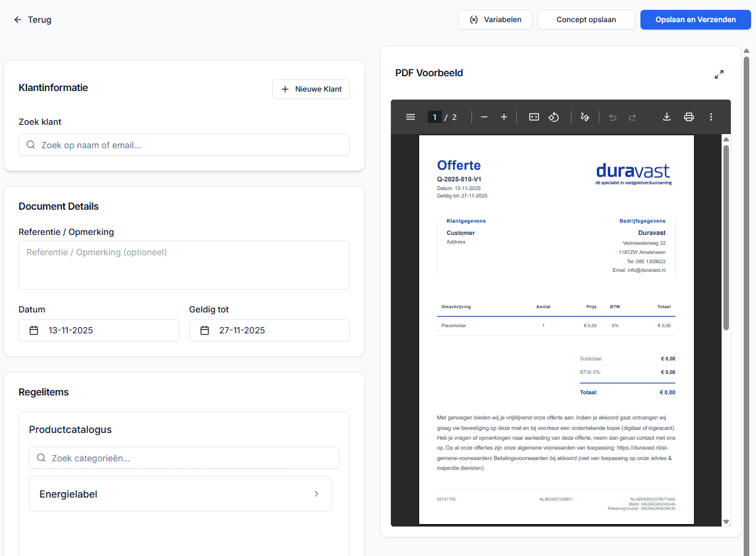The image size is (756, 556).
Task: Click the Zoek klant search field
Action: (184, 145)
